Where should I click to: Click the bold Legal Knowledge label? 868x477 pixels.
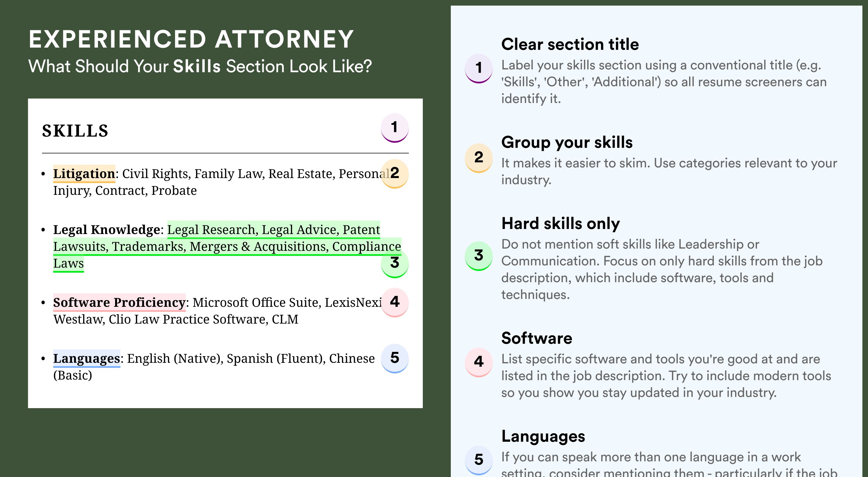coord(106,230)
